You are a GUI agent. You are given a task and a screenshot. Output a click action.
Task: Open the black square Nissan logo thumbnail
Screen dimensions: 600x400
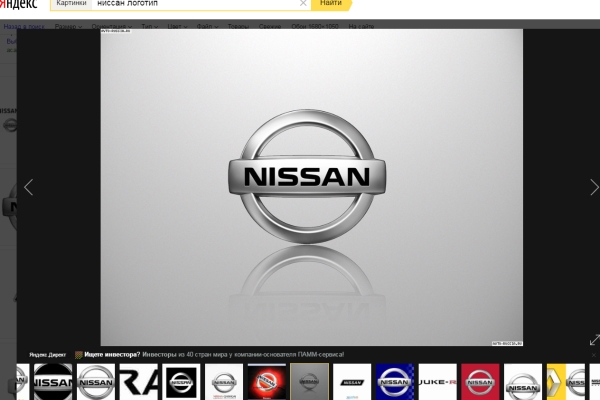[x=181, y=382]
